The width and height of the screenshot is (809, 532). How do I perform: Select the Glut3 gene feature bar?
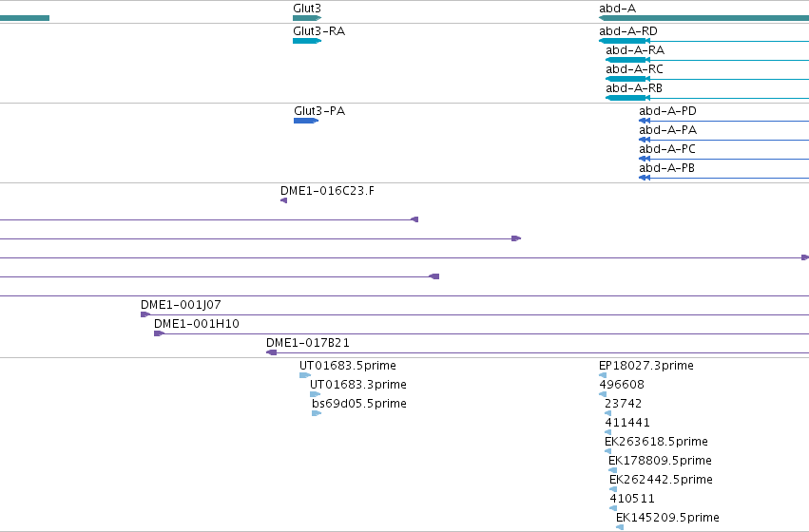point(307,18)
